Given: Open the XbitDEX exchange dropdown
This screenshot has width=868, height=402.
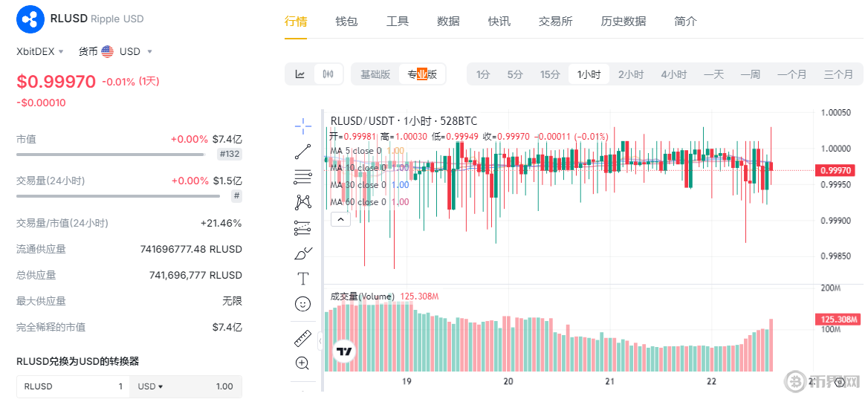Looking at the screenshot, I should click(40, 51).
